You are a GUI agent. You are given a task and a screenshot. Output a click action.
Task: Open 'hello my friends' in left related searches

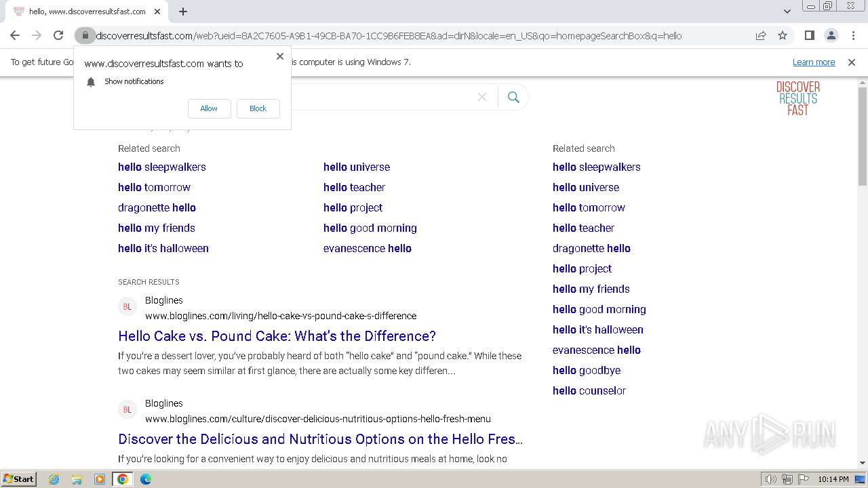[157, 228]
